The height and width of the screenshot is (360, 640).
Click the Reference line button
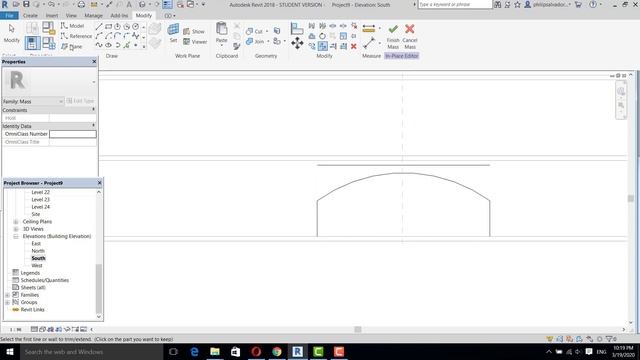click(x=76, y=36)
